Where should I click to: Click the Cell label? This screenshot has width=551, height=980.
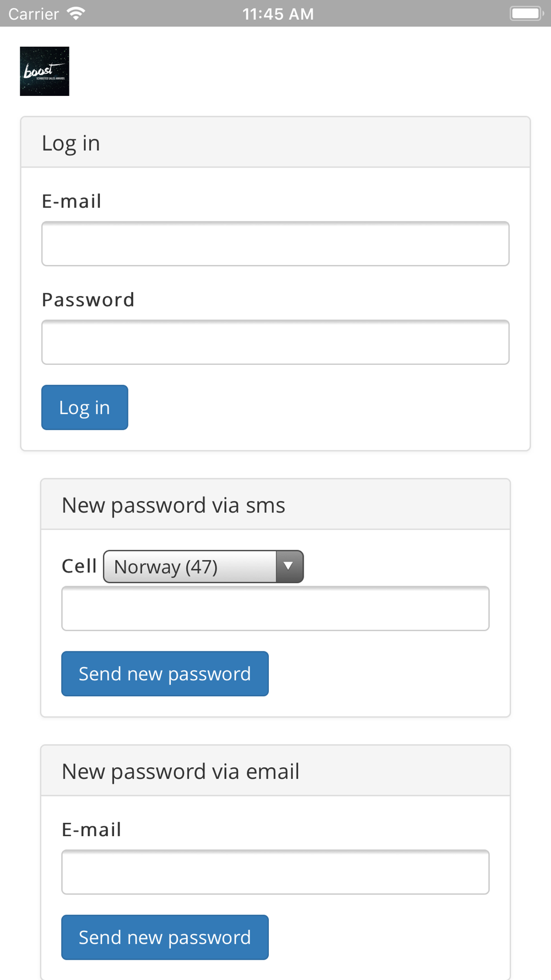[79, 566]
